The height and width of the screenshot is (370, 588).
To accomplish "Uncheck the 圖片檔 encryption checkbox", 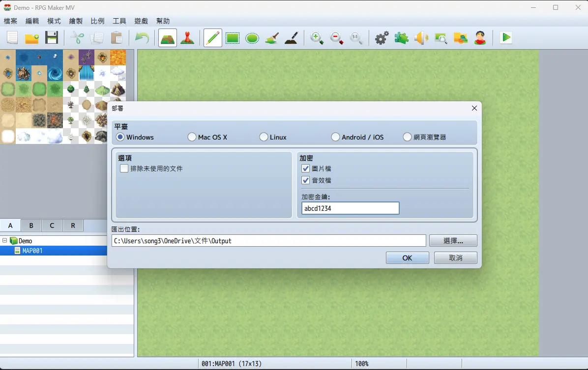I will tap(306, 169).
